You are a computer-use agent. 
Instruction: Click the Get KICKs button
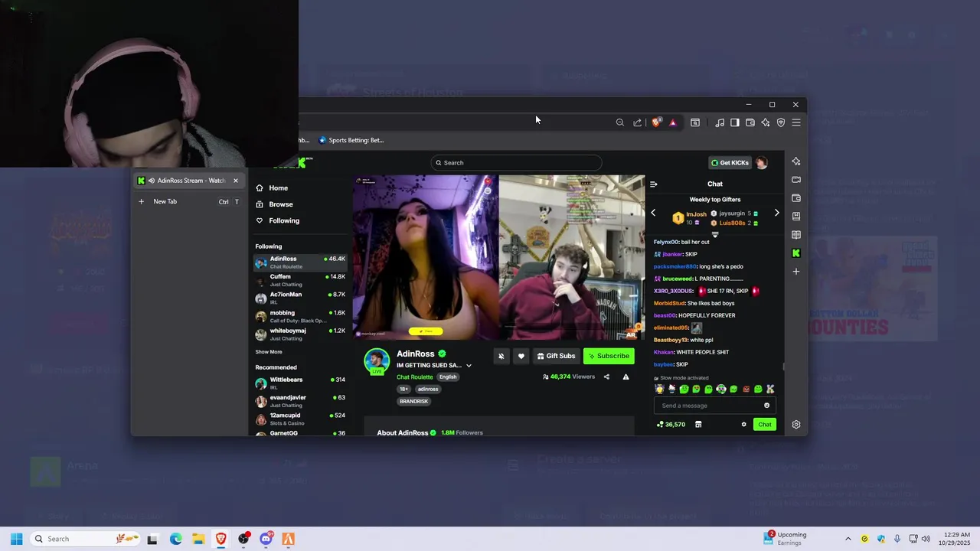point(730,162)
